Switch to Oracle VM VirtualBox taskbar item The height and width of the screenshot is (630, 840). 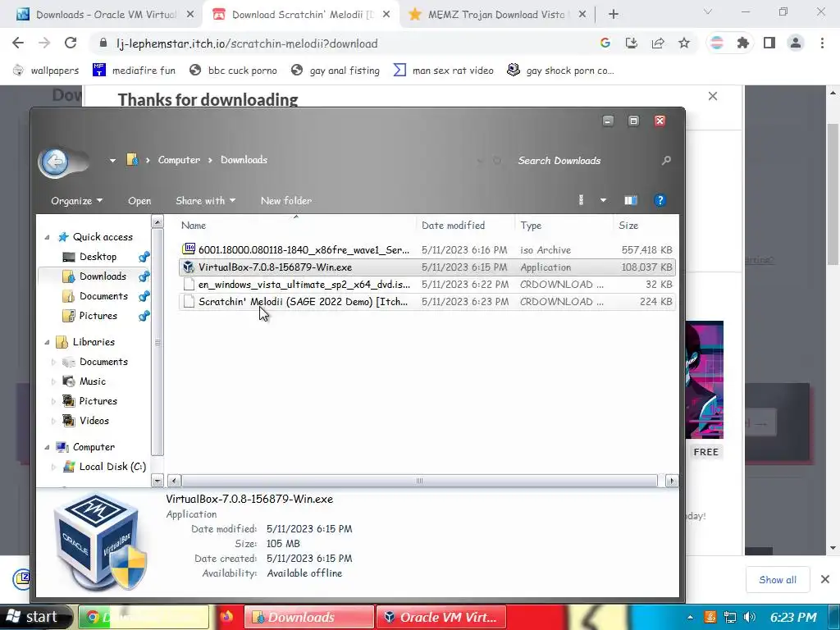[442, 617]
